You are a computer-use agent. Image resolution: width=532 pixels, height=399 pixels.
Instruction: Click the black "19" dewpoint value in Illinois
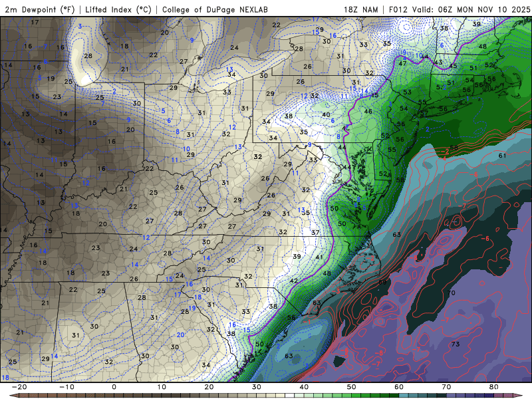(x=51, y=78)
